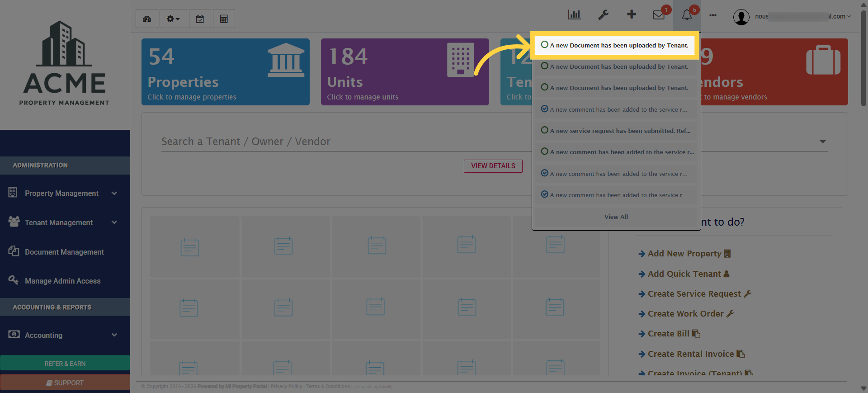Click Create Rental Invoice link
The height and width of the screenshot is (393, 868).
coord(691,354)
